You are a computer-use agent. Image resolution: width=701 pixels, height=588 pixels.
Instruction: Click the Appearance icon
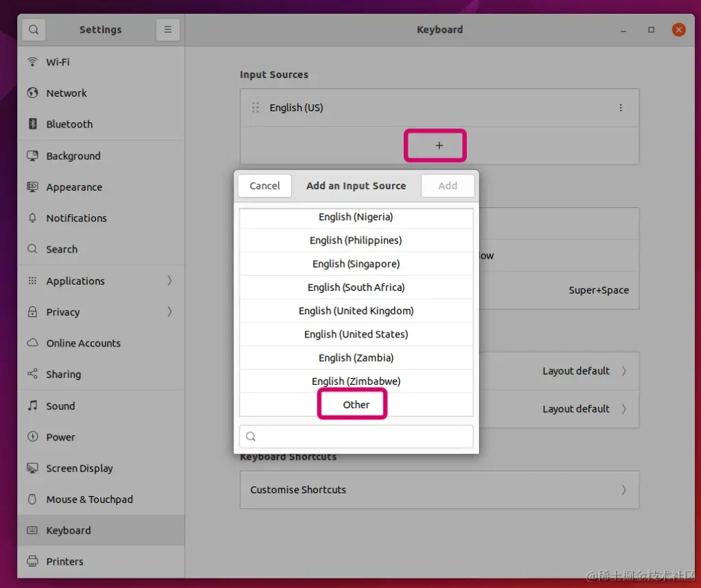coord(32,187)
